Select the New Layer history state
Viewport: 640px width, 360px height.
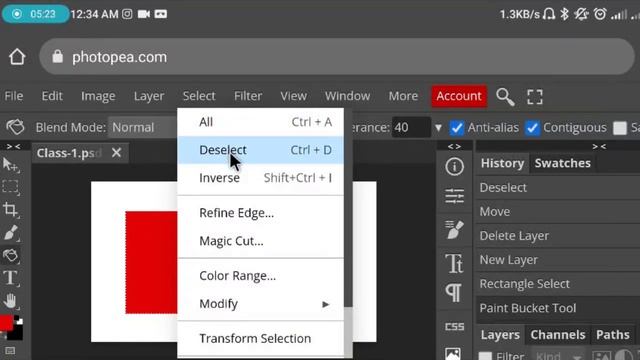[x=558, y=260]
